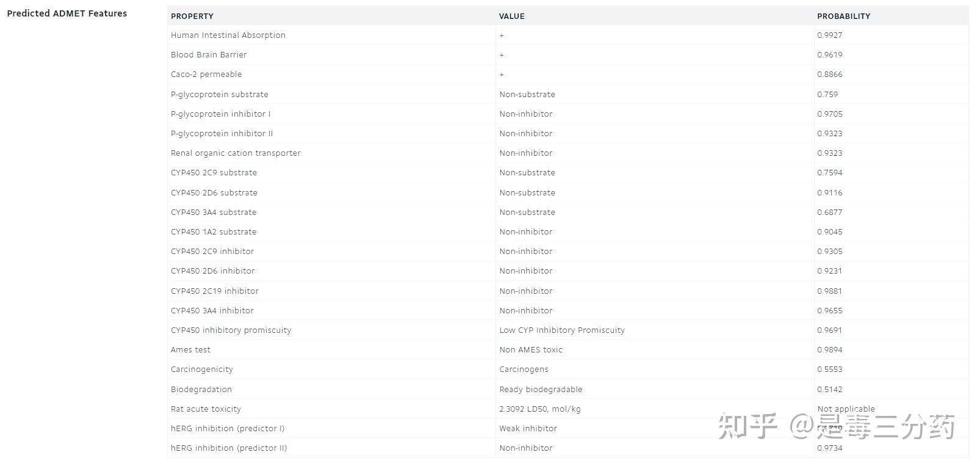This screenshot has height=466, width=980.
Task: Click the P-glycoprotein substrate property label
Action: point(219,95)
